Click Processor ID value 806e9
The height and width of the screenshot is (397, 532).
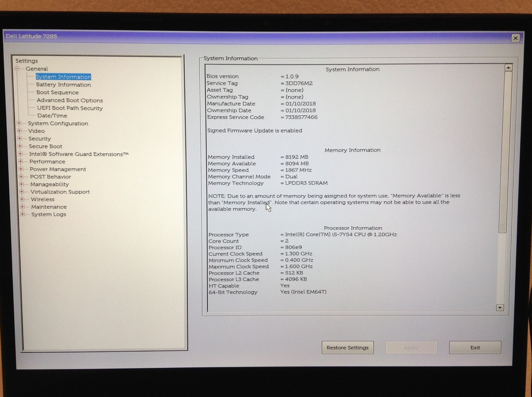tap(293, 247)
